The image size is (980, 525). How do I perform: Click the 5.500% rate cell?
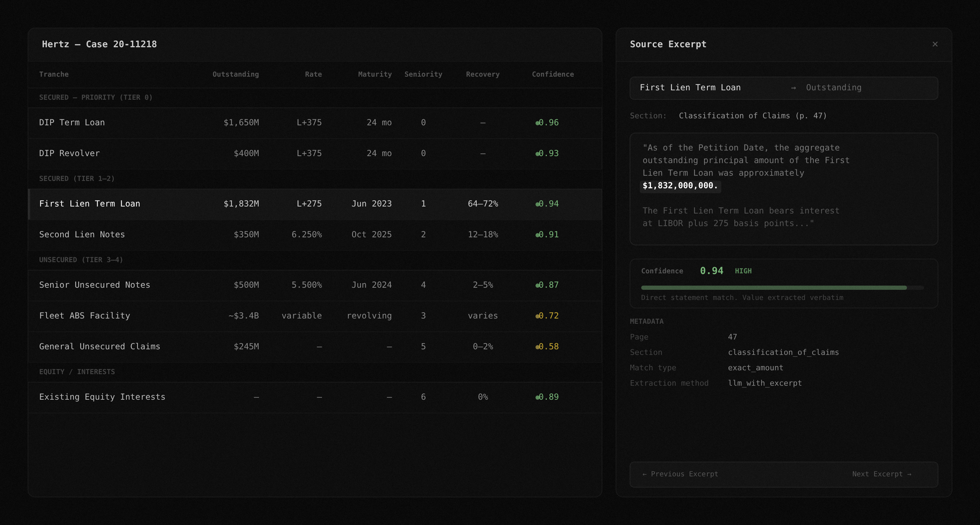307,285
